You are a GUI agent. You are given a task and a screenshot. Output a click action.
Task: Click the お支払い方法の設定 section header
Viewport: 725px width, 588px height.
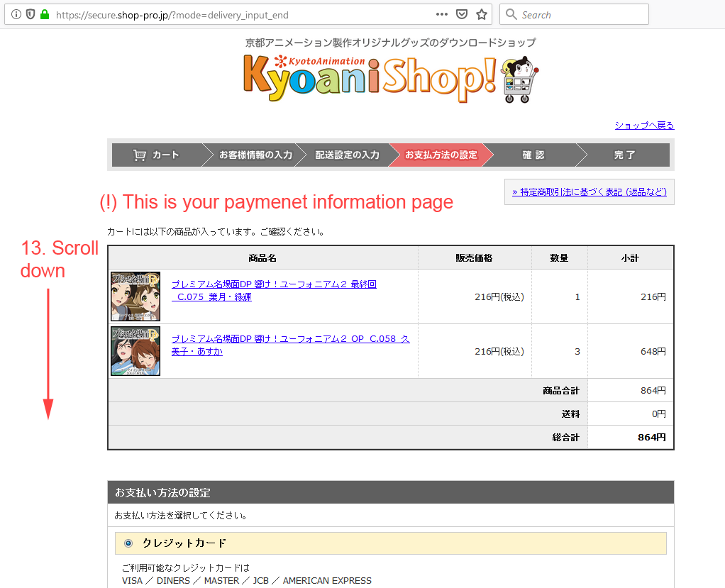[x=391, y=492]
